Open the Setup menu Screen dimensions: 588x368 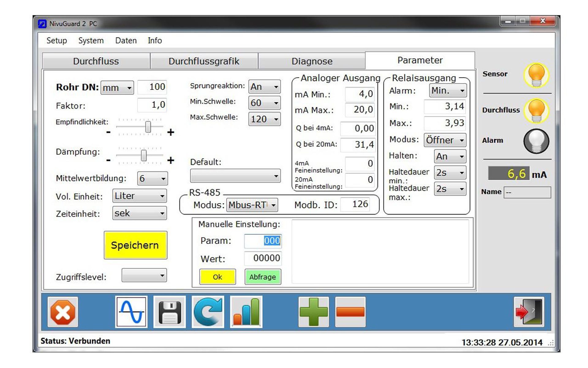(x=57, y=40)
